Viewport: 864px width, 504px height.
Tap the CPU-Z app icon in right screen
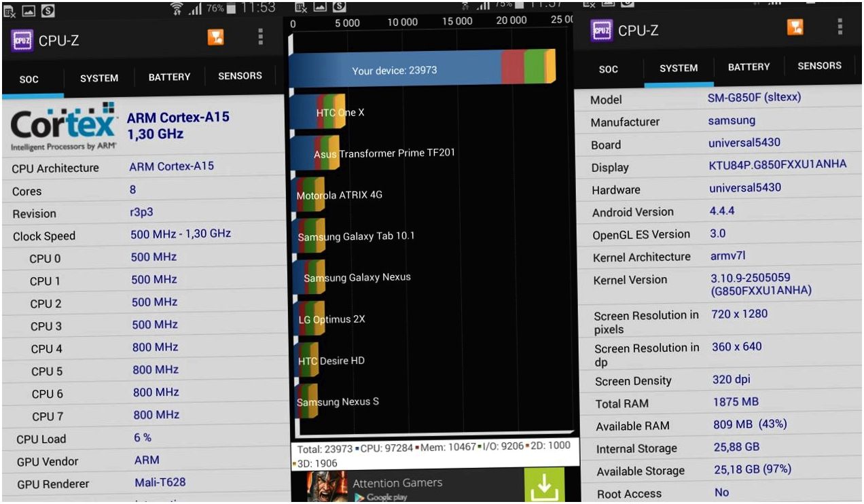[x=602, y=30]
